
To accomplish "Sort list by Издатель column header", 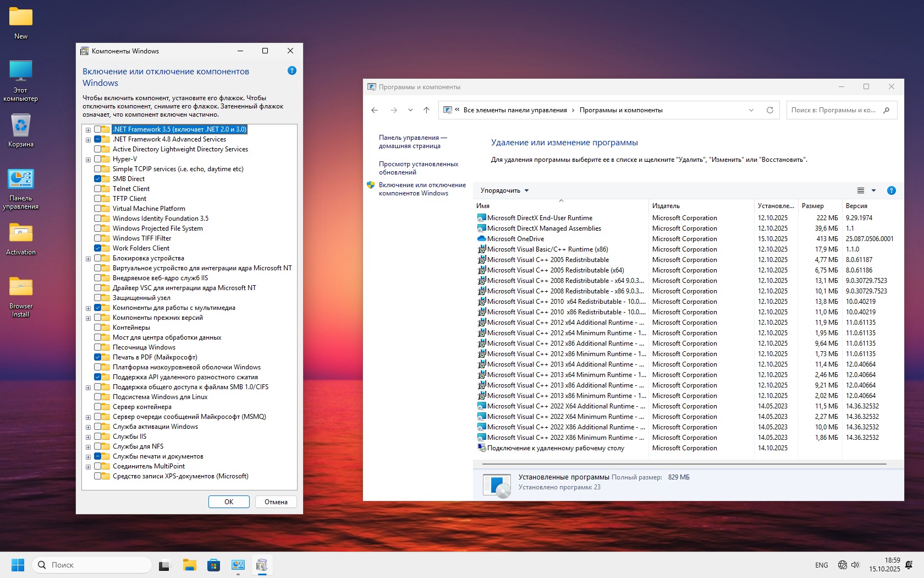I will pyautogui.click(x=666, y=206).
